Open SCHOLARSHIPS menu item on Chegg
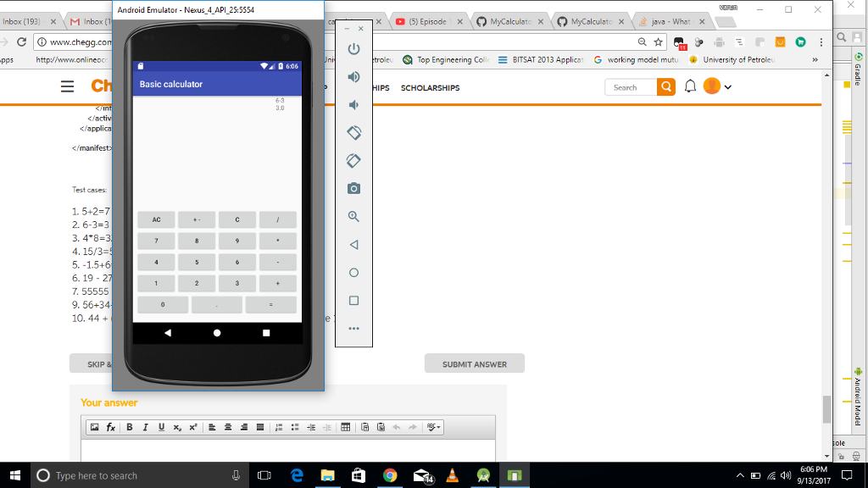The image size is (868, 488). click(430, 88)
